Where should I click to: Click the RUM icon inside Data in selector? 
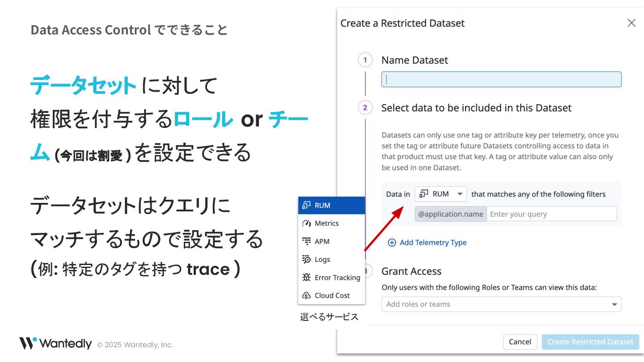point(424,194)
